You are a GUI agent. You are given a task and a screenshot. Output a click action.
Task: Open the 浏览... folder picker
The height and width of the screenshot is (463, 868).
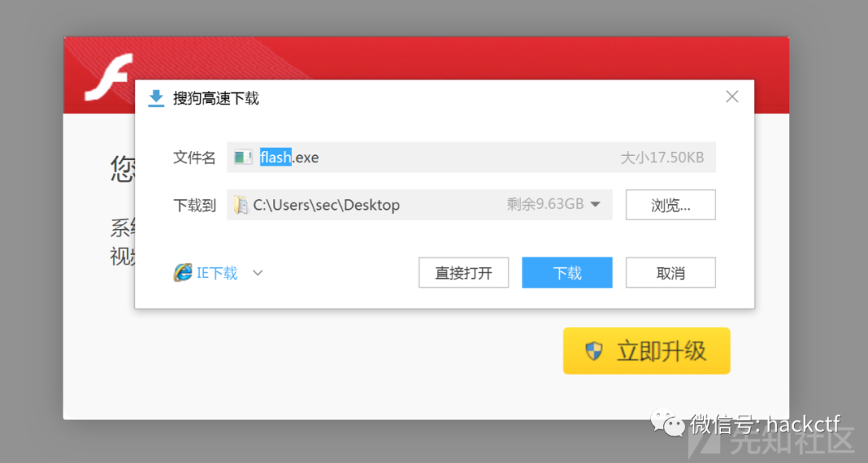point(670,204)
